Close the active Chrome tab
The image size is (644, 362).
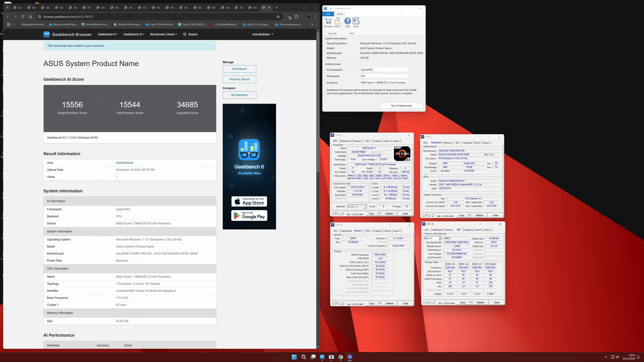[x=269, y=8]
